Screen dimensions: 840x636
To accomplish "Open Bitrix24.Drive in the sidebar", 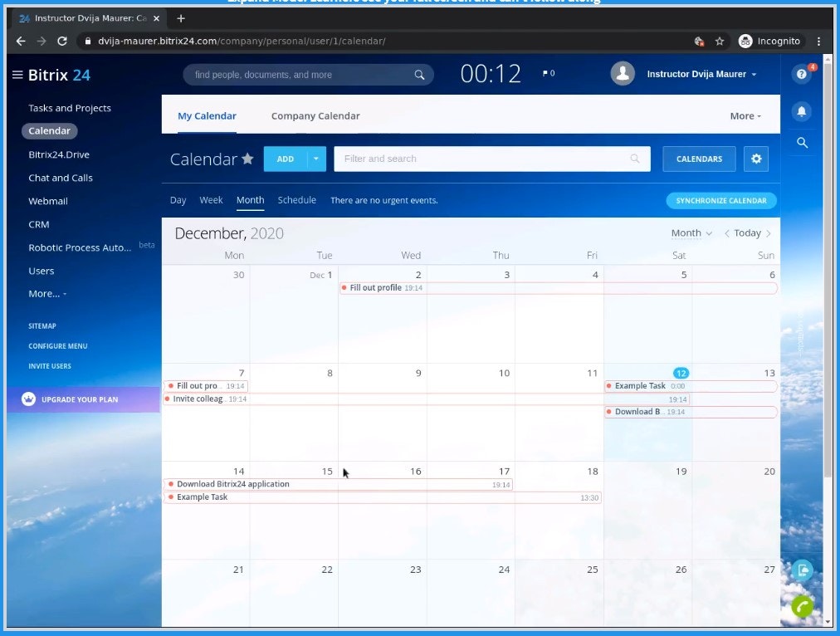I will (59, 154).
